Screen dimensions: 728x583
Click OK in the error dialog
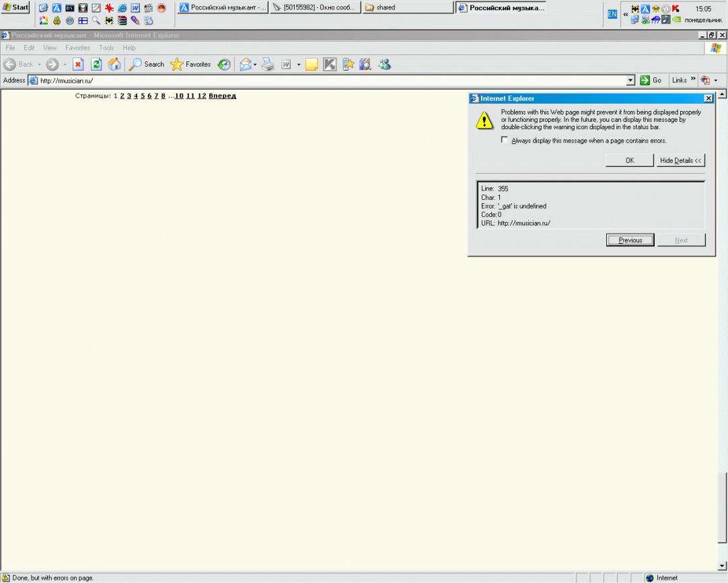[629, 160]
